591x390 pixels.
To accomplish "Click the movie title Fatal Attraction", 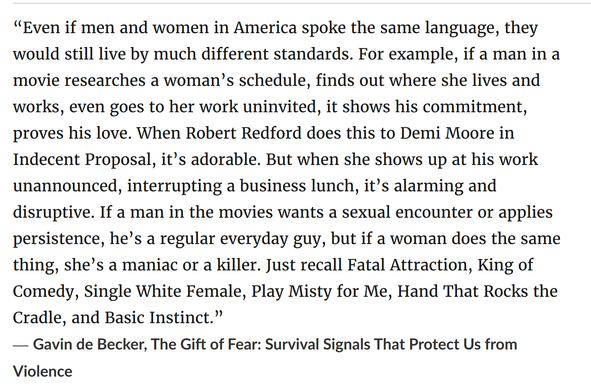I will pos(407,265).
